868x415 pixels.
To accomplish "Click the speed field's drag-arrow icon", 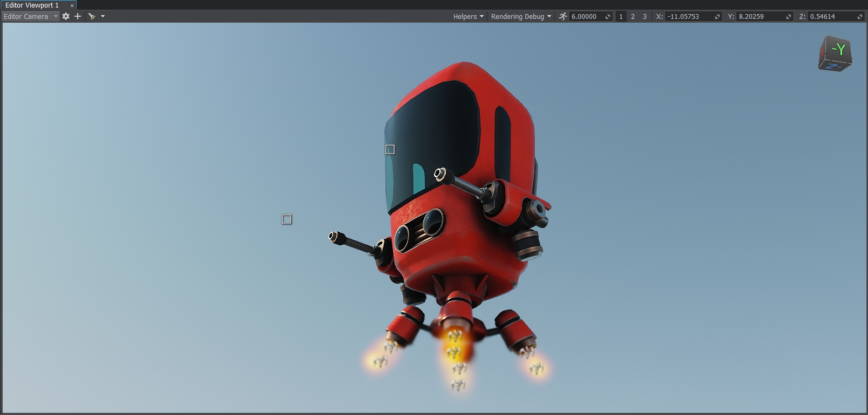I will click(608, 17).
